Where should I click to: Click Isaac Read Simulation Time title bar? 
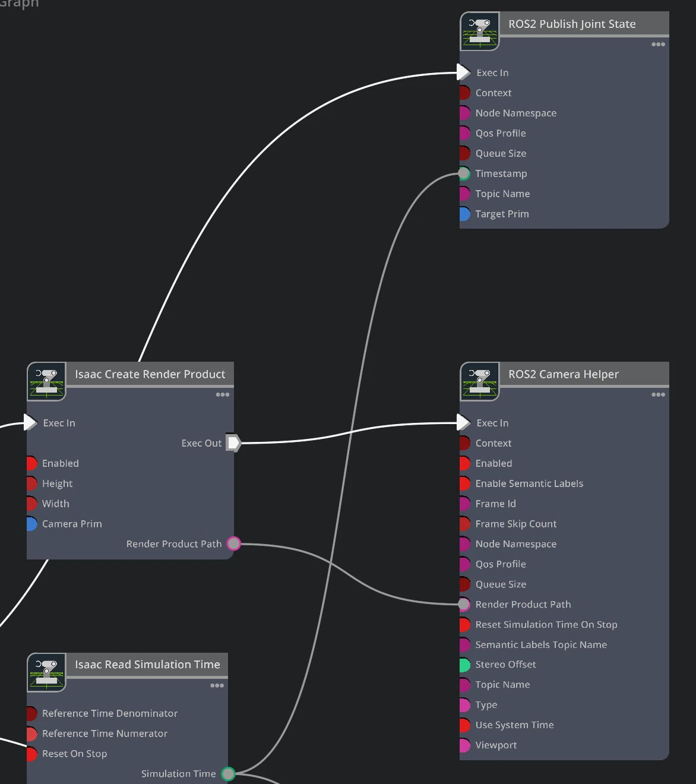point(147,665)
